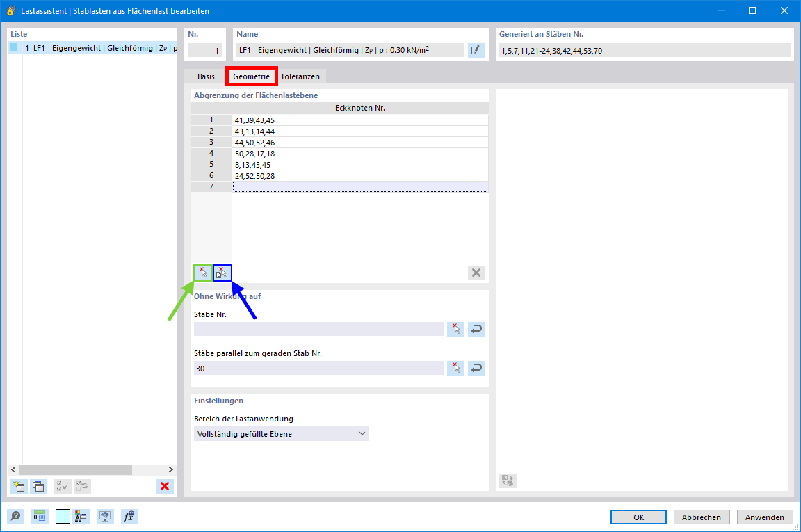
Task: Confirm with the OK button
Action: (x=638, y=517)
